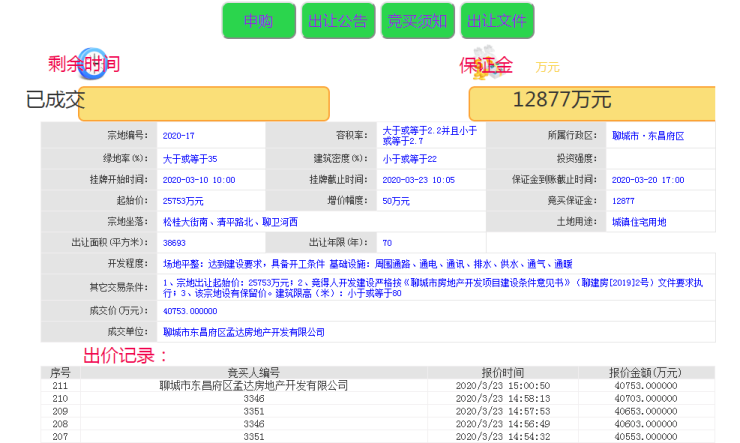
Task: Open the 竞买须知 bidding notice
Action: tap(417, 21)
